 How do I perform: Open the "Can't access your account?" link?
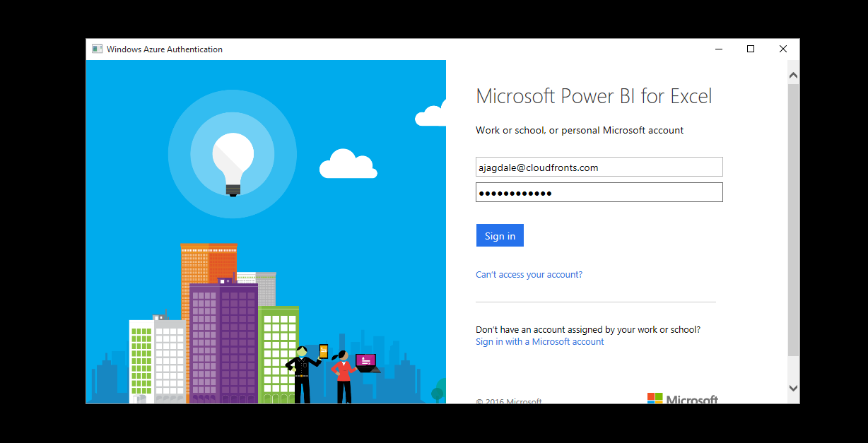[529, 275]
